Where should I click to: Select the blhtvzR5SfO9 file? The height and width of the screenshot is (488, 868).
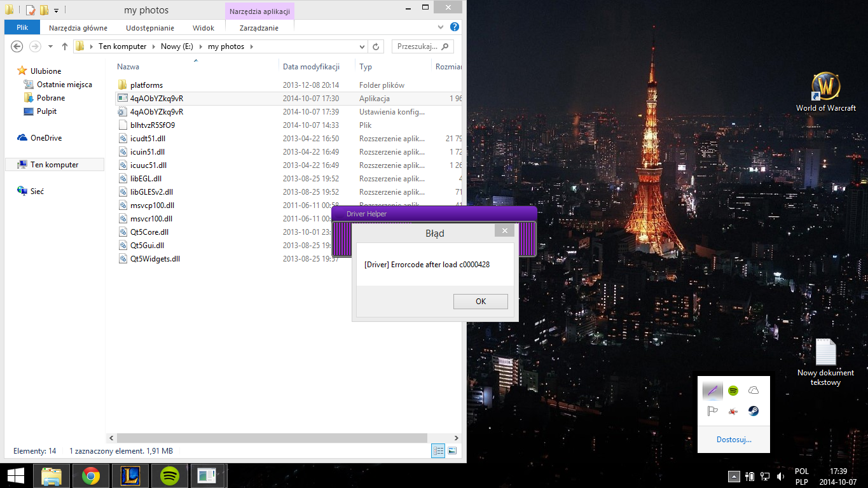tap(152, 125)
